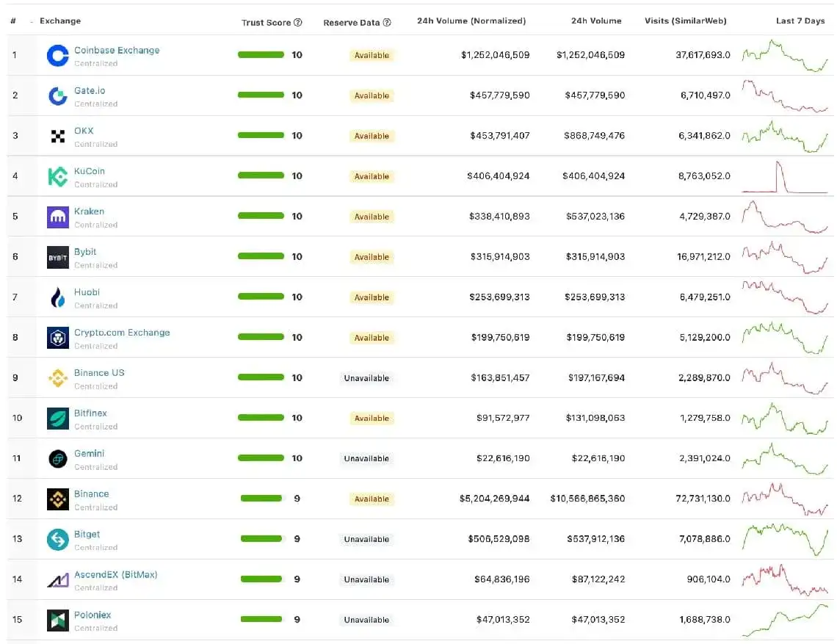Sort by Visits (SimilarWeb) column header
The width and height of the screenshot is (837, 644).
point(685,21)
